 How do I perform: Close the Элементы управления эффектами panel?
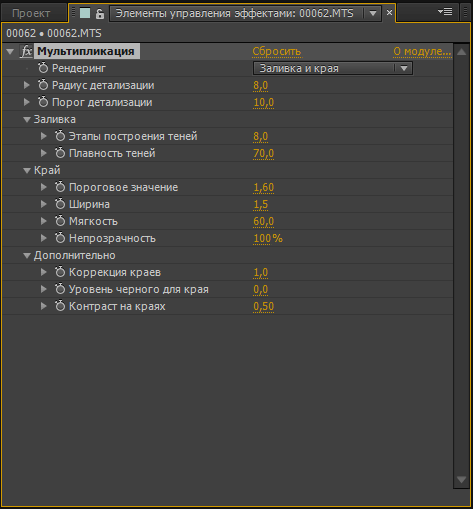[389, 13]
